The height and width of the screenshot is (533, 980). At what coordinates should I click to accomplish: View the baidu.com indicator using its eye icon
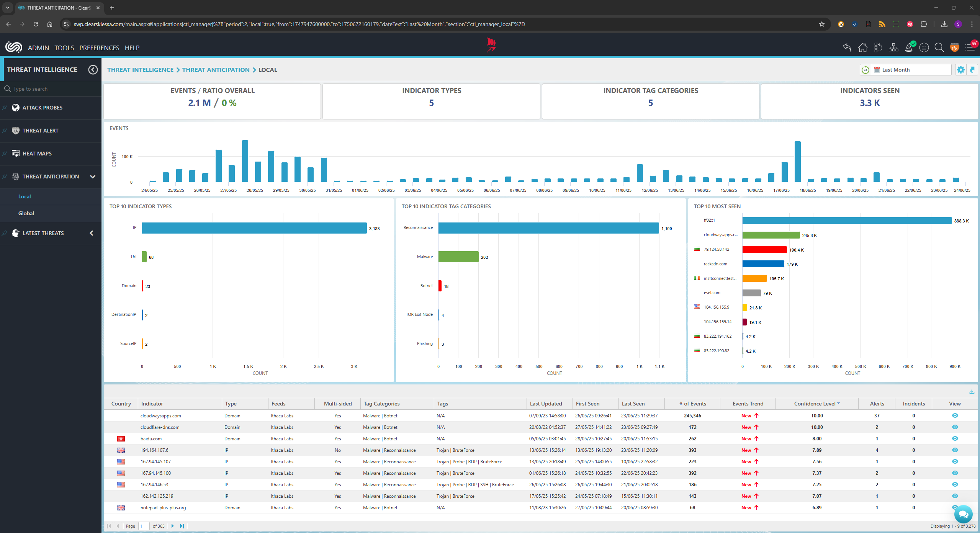955,439
